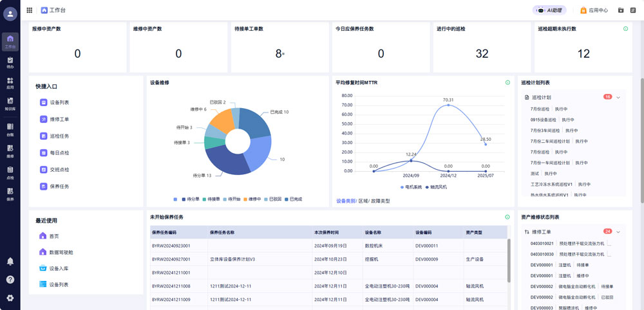Switch MTTR chart to 故障类型 tab
Screen dimensions: 644x310
(x=380, y=201)
